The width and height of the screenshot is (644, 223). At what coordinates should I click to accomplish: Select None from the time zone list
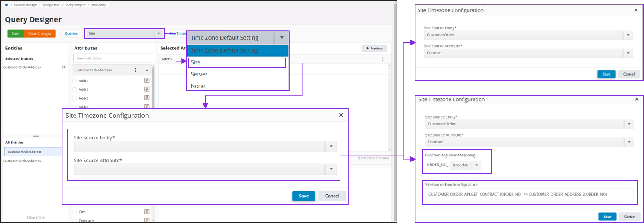[x=238, y=86]
